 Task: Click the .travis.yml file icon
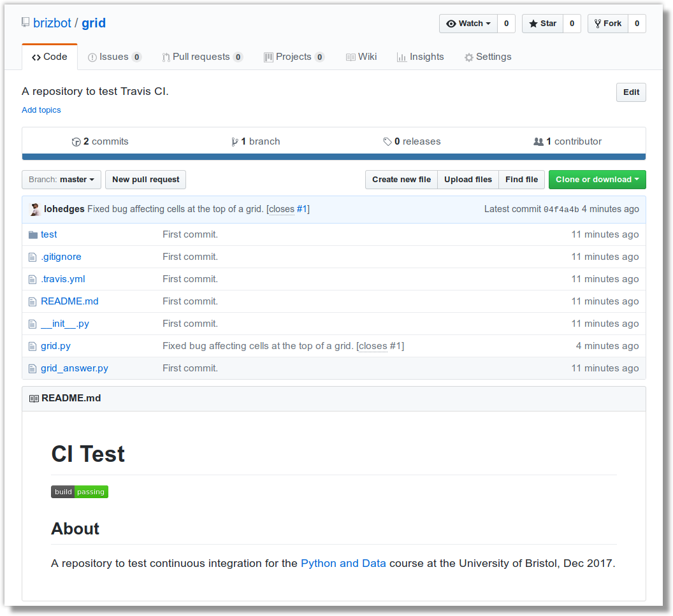(33, 280)
